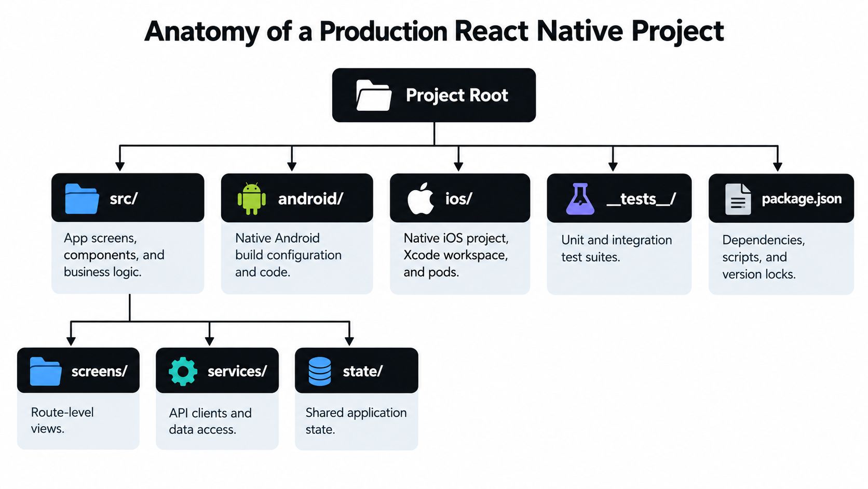Click the white Apple logo icon
Screen dimensions: 868x489
coord(421,198)
